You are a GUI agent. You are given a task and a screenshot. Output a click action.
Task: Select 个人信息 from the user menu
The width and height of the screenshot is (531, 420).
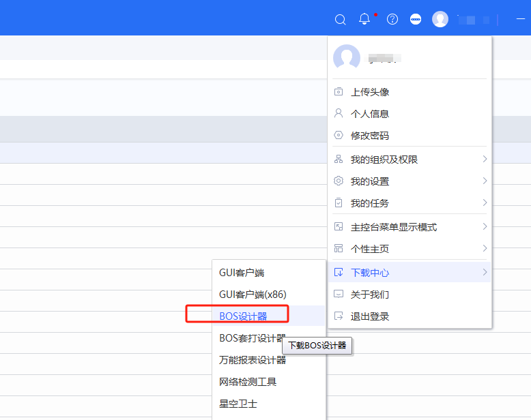point(370,114)
